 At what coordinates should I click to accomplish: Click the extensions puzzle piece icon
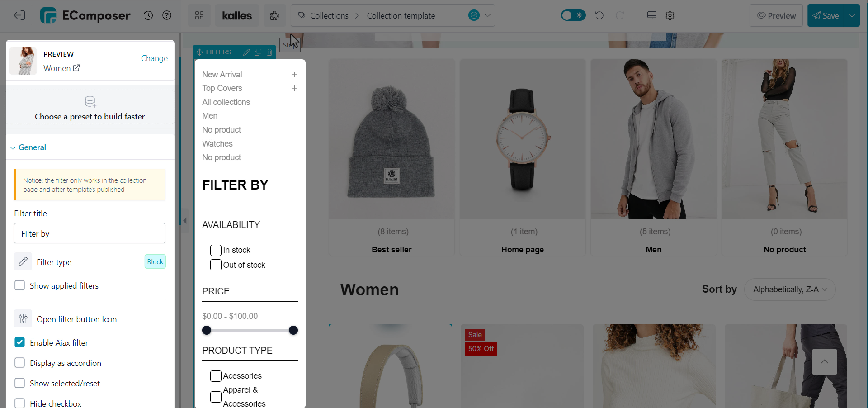274,16
